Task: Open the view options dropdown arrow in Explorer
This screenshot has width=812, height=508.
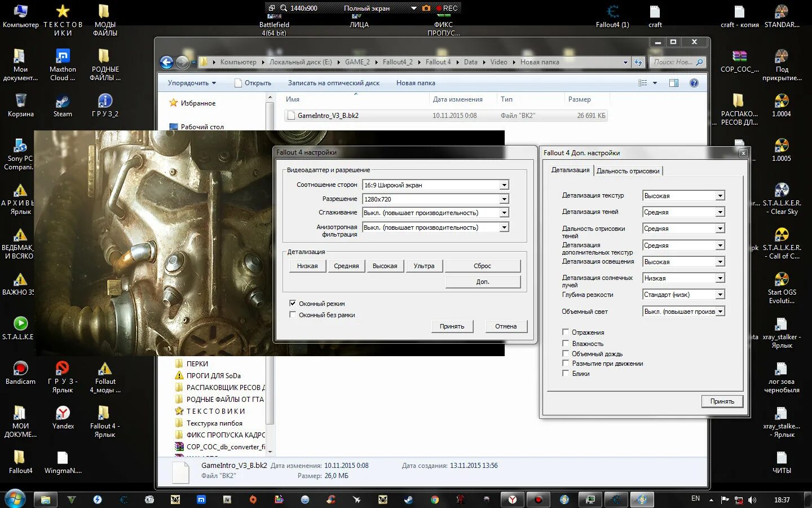Action: pyautogui.click(x=655, y=83)
